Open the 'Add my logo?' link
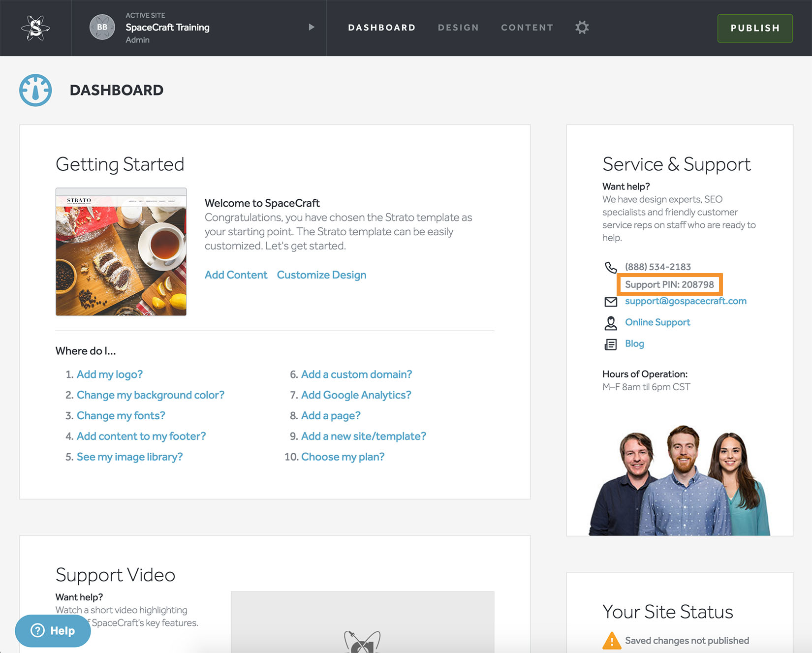 coord(110,374)
